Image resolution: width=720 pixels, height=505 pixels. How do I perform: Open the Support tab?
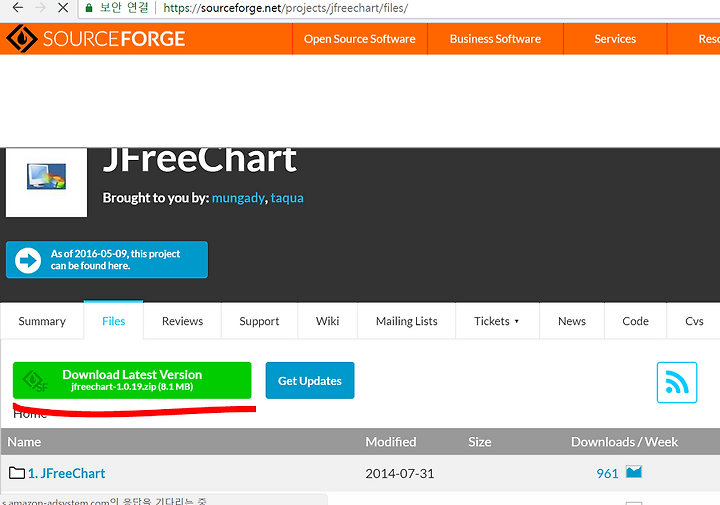coord(259,321)
